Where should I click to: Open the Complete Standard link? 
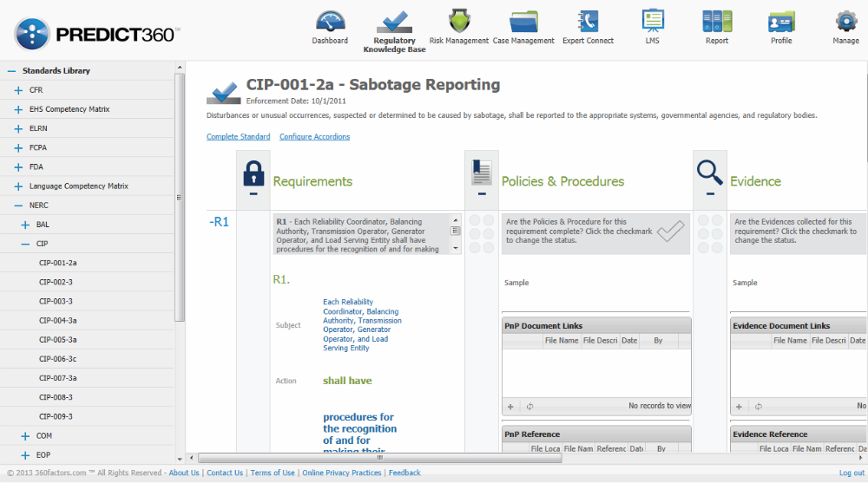pyautogui.click(x=238, y=137)
